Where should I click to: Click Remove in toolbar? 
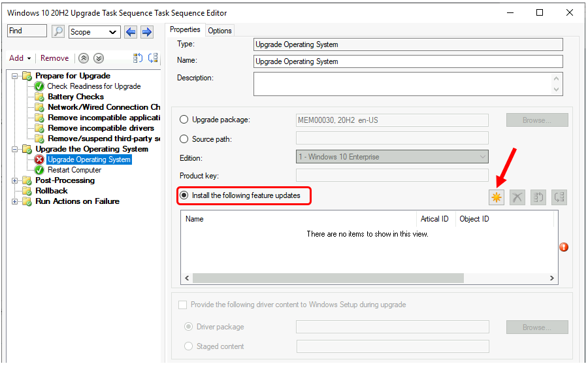click(54, 58)
